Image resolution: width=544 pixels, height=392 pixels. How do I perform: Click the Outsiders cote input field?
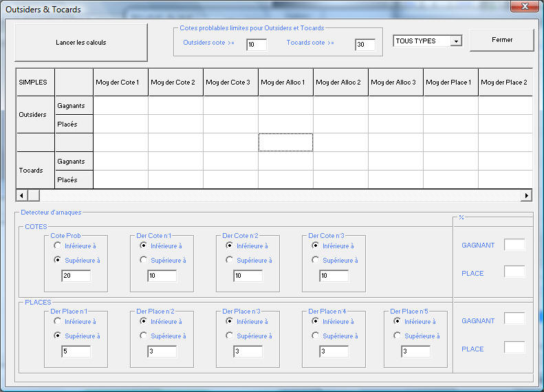tap(256, 45)
